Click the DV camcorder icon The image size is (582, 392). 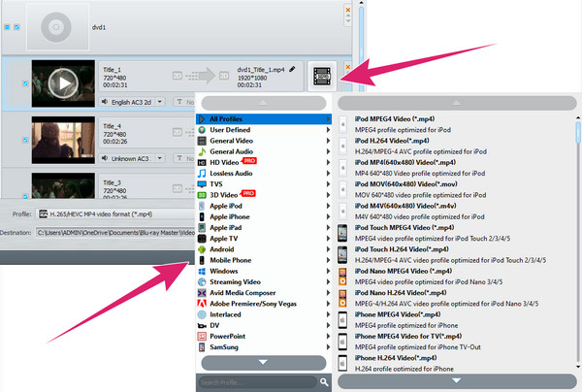click(x=202, y=326)
